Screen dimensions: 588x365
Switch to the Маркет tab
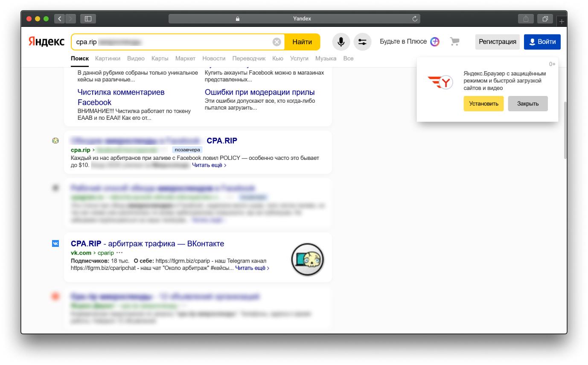coord(185,58)
